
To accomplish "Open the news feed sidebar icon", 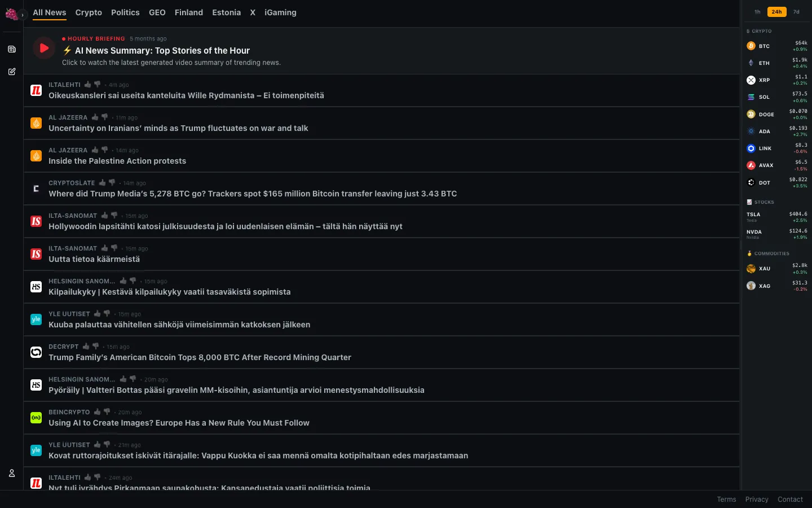I will click(12, 49).
